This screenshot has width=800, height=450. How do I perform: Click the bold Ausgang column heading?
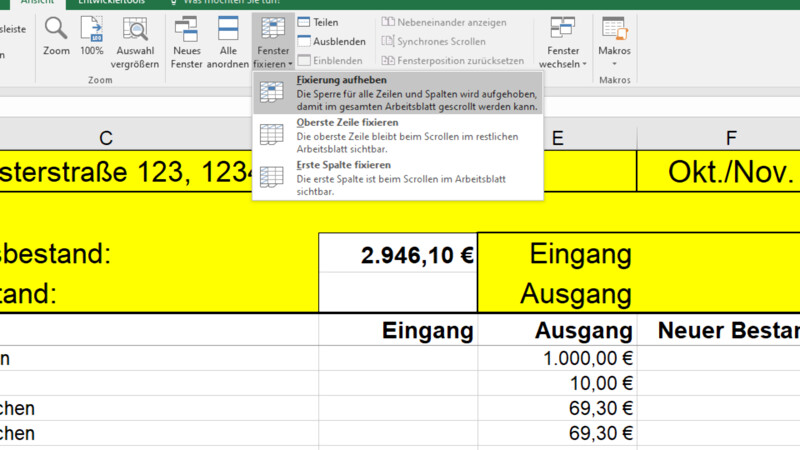point(557,330)
